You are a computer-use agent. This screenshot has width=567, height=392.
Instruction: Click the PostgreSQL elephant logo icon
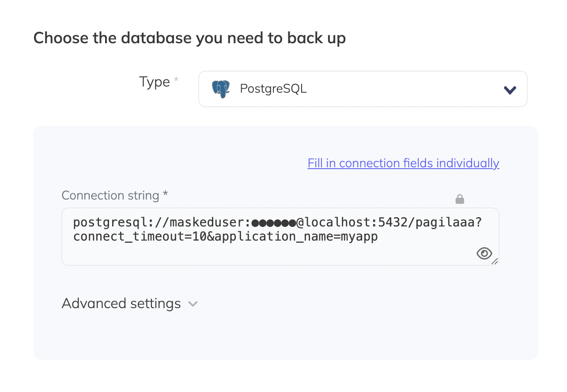click(221, 89)
